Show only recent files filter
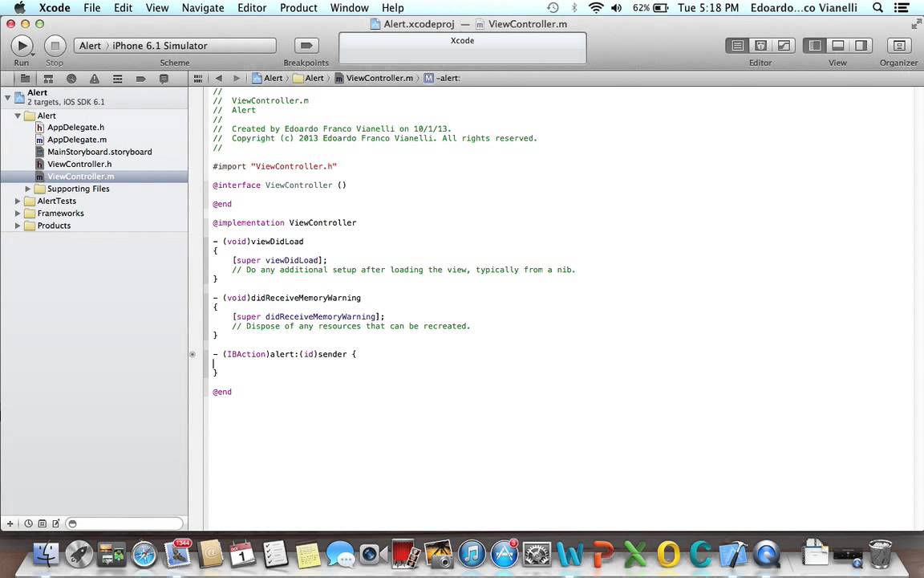This screenshot has height=578, width=924. (28, 523)
